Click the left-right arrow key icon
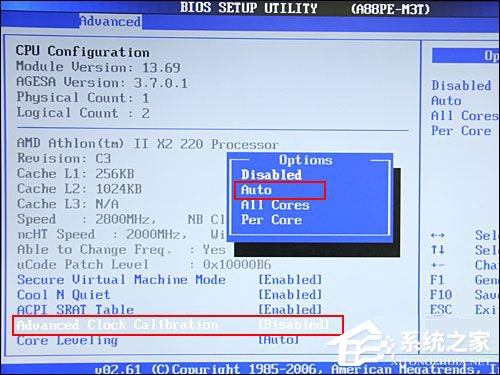The height and width of the screenshot is (375, 500). 437,235
